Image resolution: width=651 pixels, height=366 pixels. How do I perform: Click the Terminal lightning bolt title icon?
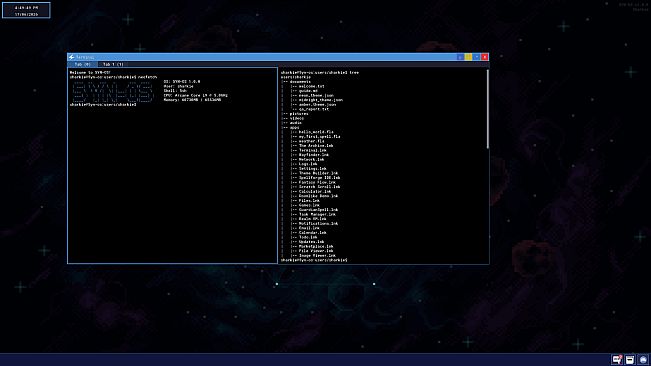(71, 57)
